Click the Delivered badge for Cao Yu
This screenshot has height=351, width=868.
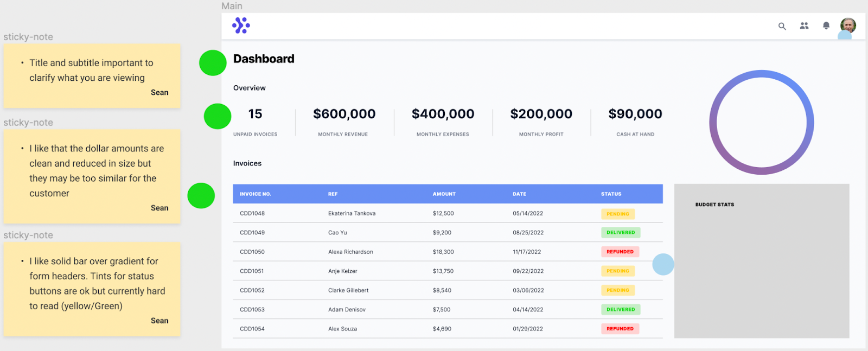[621, 233]
